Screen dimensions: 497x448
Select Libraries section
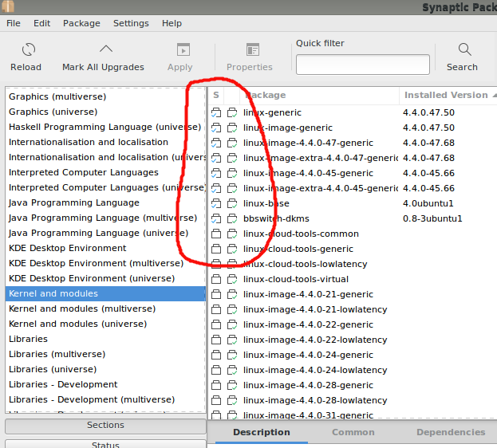click(x=105, y=339)
